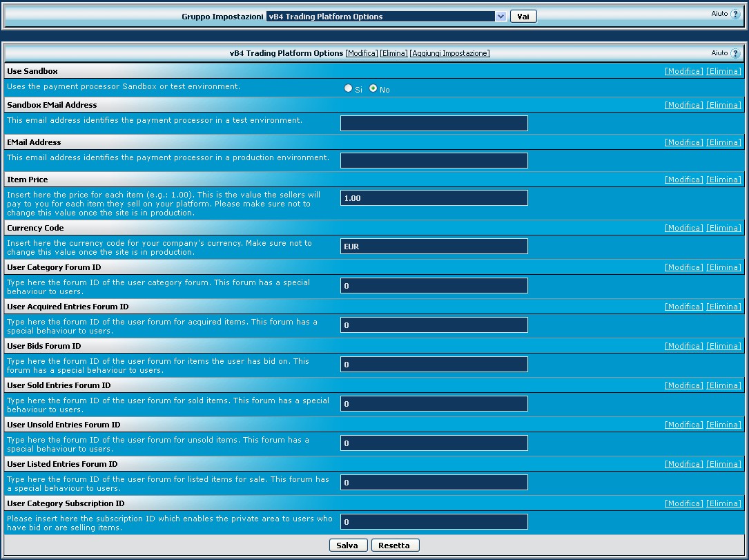Click the Resetta button
Viewport: 749px width, 560px height.
[395, 545]
